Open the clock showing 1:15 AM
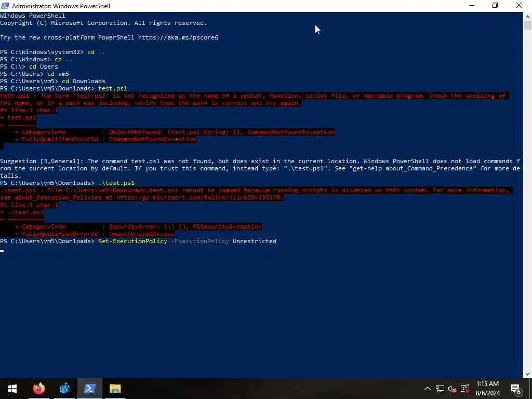The width and height of the screenshot is (532, 399). 487,389
